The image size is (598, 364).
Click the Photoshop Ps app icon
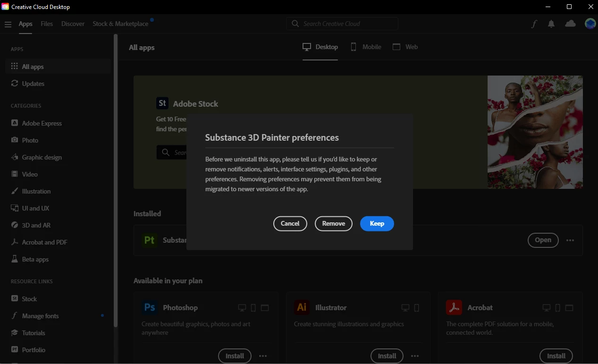point(149,307)
